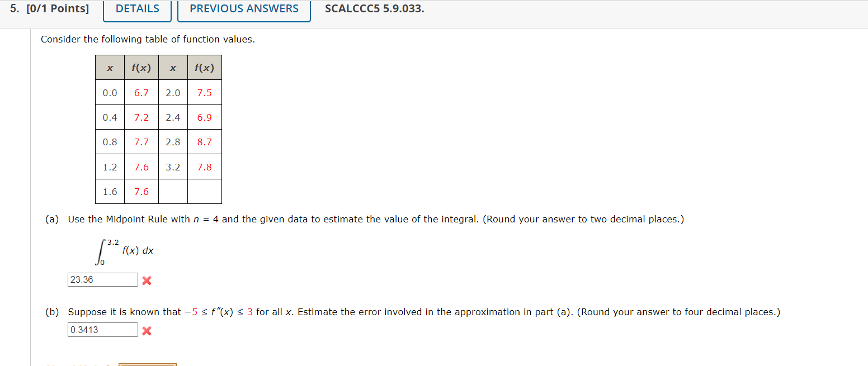
Task: Click the SCALCCC5 5.9.033 problem reference
Action: pyautogui.click(x=374, y=8)
